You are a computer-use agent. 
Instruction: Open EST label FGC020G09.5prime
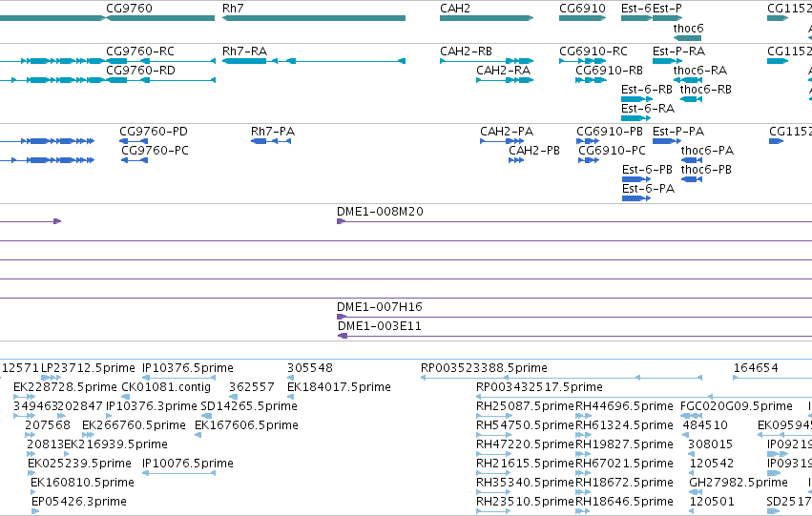pyautogui.click(x=737, y=406)
